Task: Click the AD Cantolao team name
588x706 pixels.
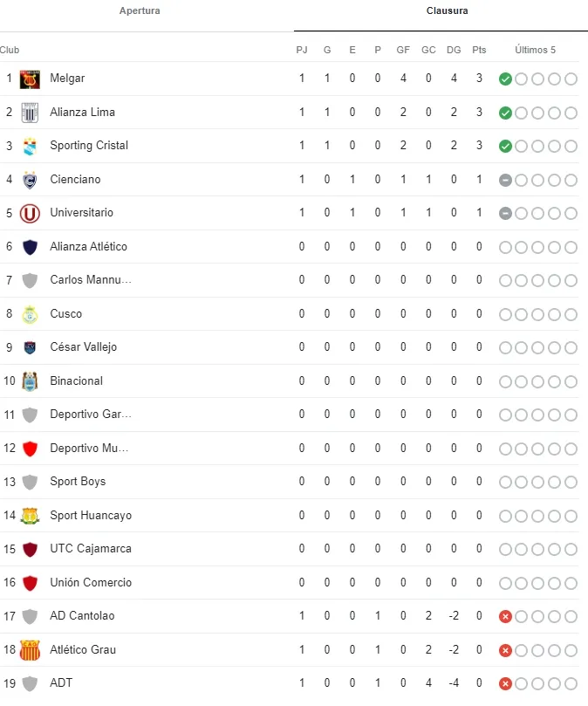Action: click(x=82, y=616)
